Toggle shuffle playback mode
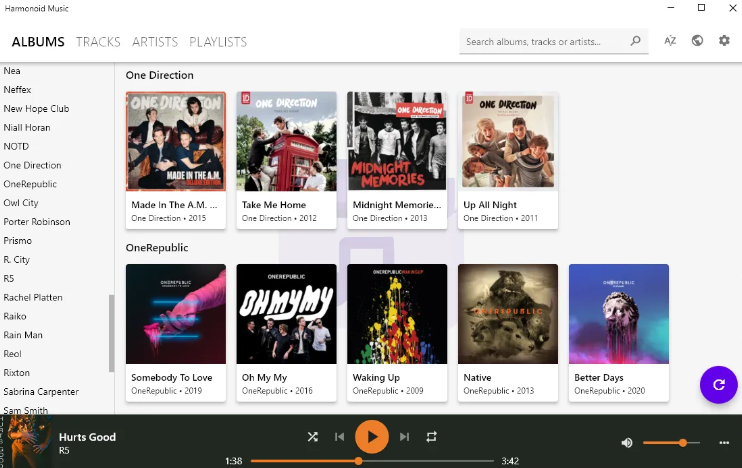Image resolution: width=742 pixels, height=468 pixels. pyautogui.click(x=312, y=437)
